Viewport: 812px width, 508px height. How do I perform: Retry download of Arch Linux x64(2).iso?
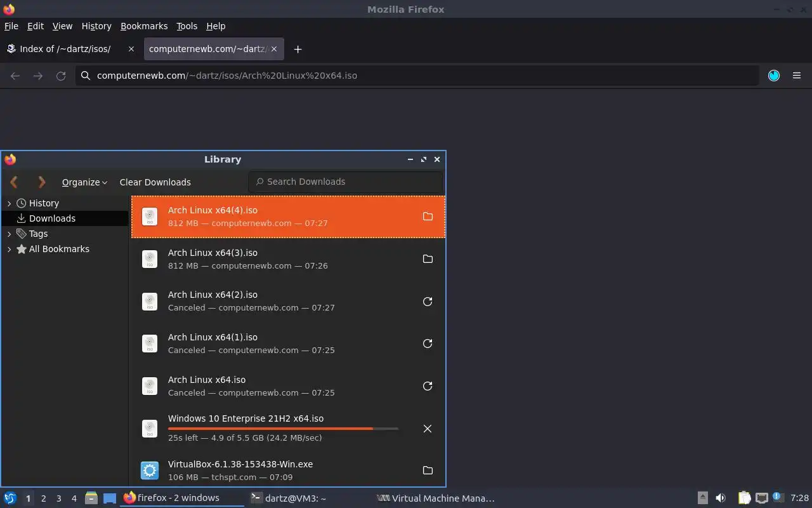click(x=428, y=302)
